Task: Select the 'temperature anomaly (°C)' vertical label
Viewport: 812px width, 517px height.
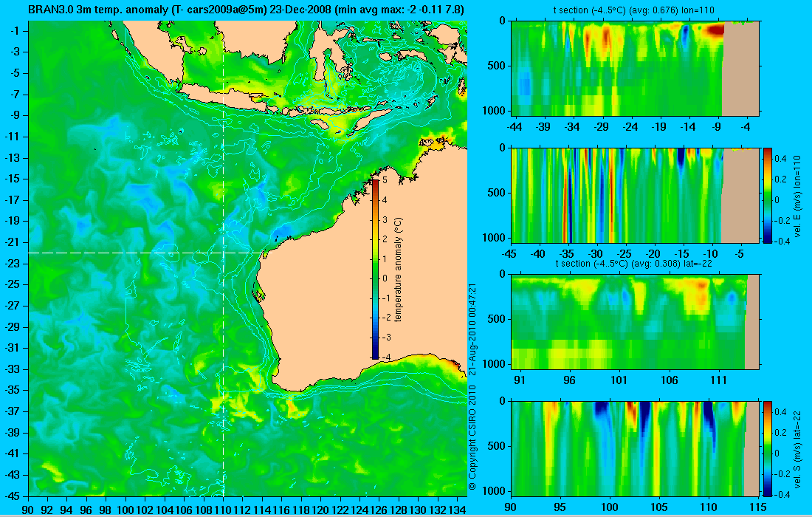Action: [398, 270]
